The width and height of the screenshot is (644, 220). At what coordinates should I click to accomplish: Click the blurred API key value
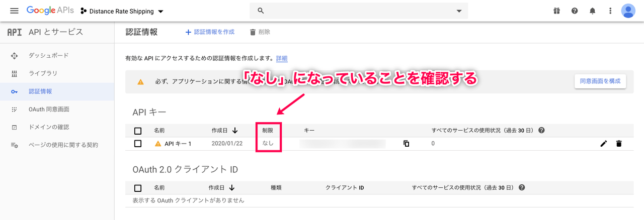342,144
